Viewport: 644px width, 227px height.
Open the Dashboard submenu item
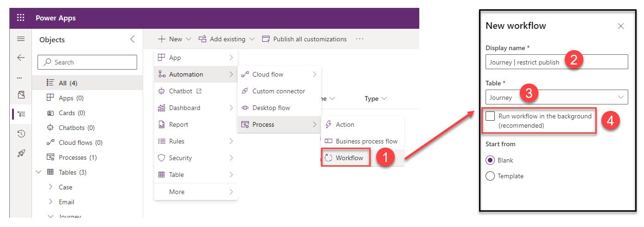pos(196,108)
